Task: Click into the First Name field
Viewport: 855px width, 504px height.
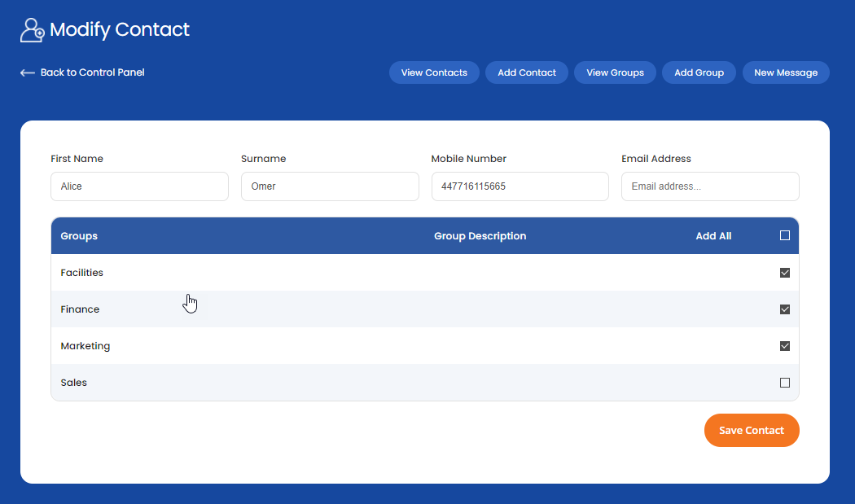Action: pos(139,186)
